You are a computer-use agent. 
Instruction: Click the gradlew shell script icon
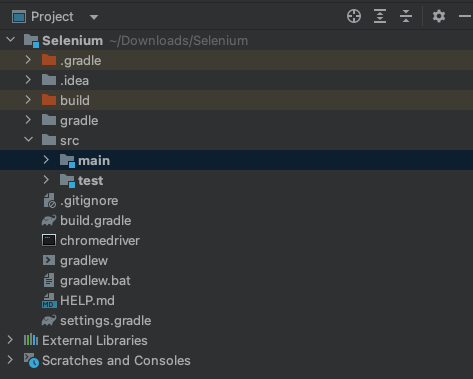(49, 260)
